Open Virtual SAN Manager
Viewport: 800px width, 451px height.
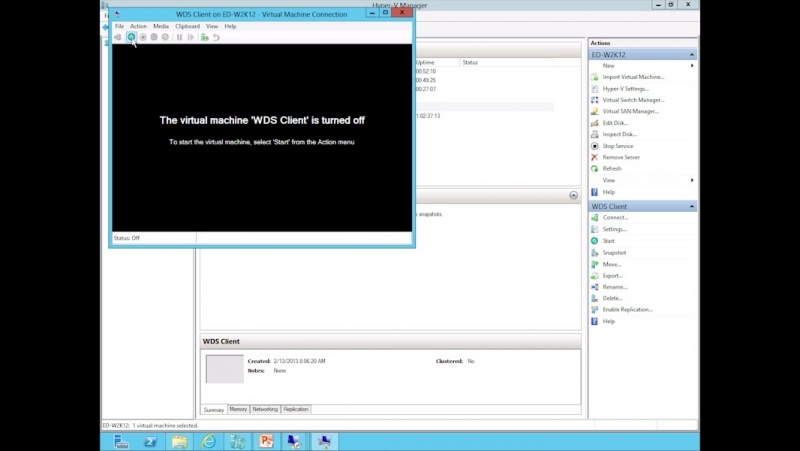(631, 111)
